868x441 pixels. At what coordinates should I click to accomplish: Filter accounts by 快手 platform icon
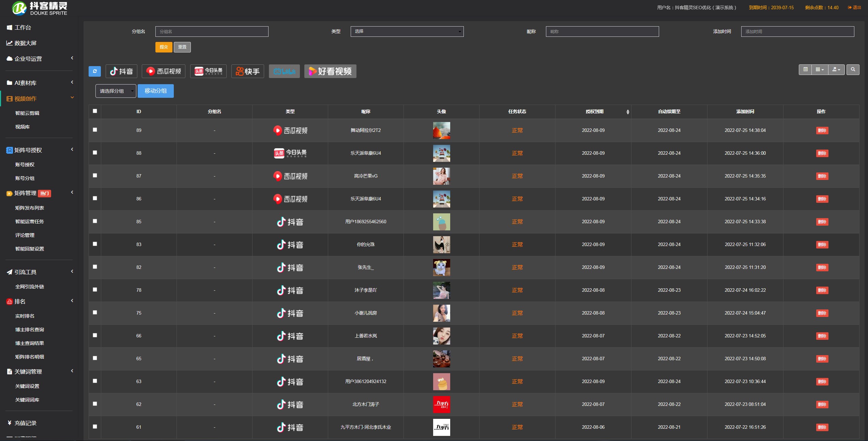click(248, 71)
